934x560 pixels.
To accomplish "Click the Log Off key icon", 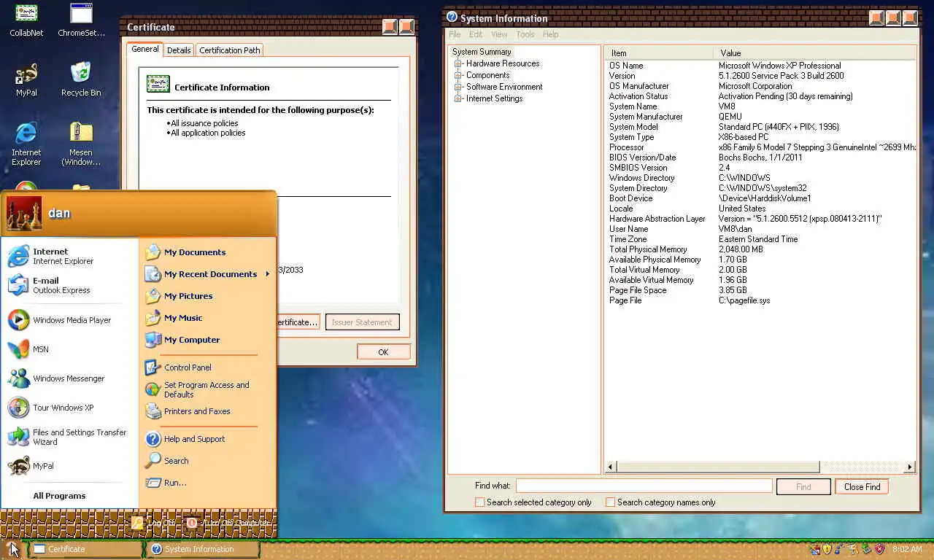I will 137,523.
